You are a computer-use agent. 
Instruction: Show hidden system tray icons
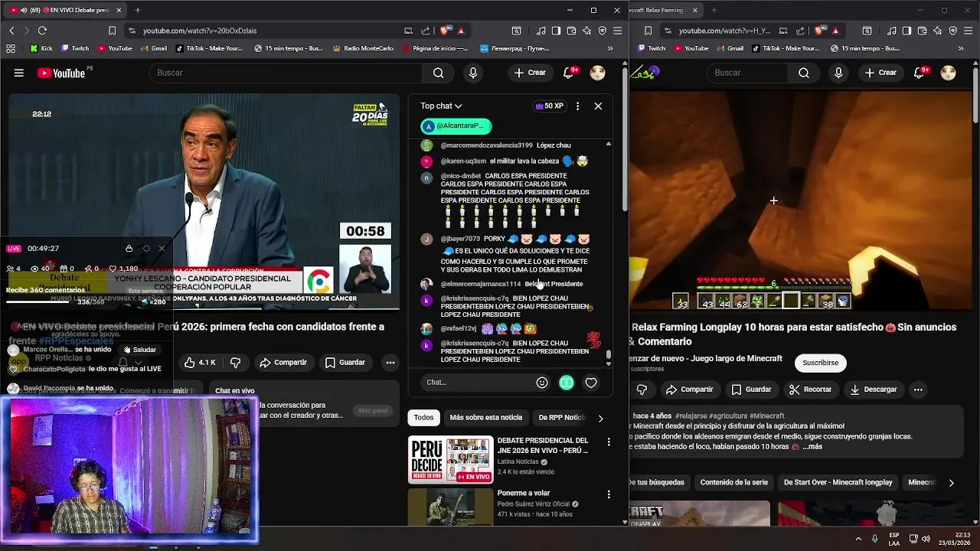(858, 538)
